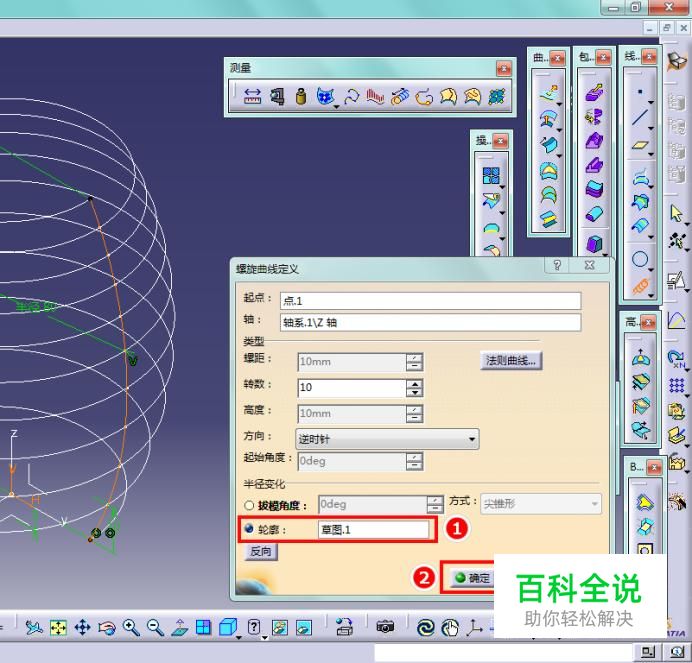Click the Extrude surface icon in 曲面 toolbar
This screenshot has height=663, width=692.
coord(549,91)
